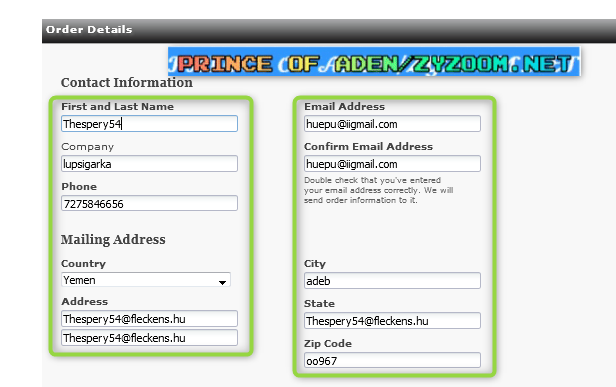Image resolution: width=616 pixels, height=387 pixels.
Task: Focus the Company input containing lupsigarka
Action: coord(149,164)
